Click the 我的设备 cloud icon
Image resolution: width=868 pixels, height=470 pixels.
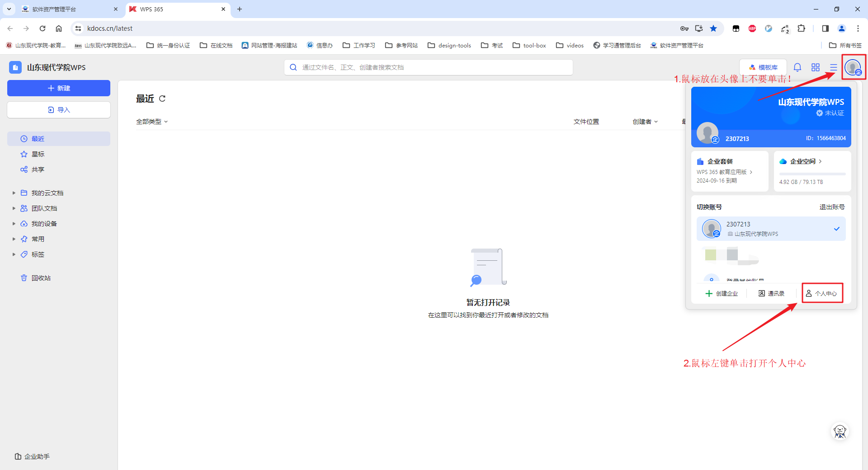24,224
